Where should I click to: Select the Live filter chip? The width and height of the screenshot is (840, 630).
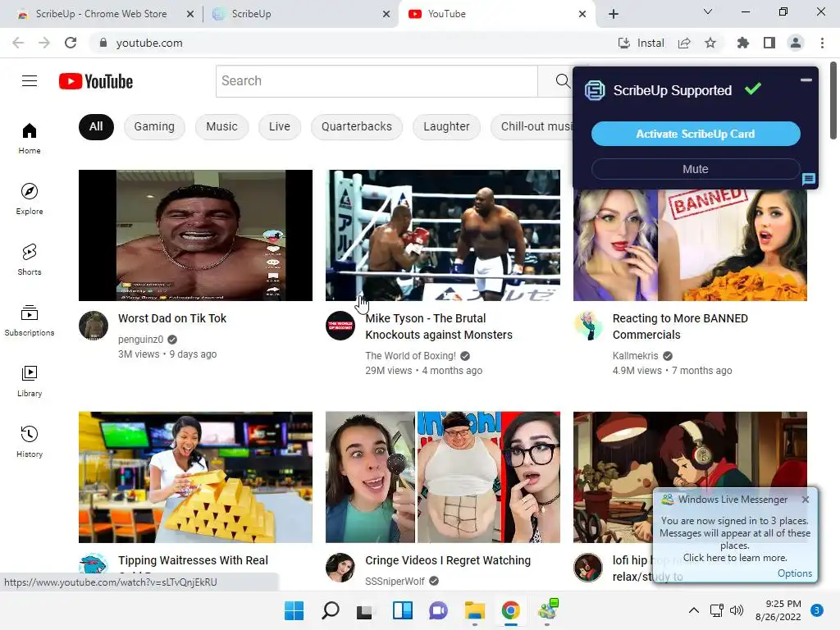280,127
